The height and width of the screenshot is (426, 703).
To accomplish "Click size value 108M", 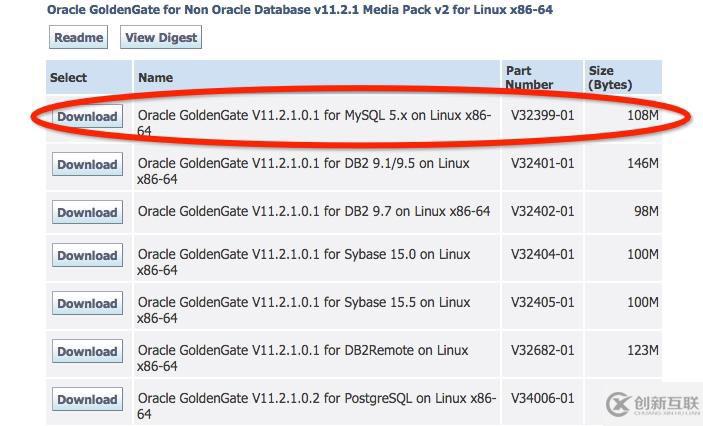I will (643, 115).
